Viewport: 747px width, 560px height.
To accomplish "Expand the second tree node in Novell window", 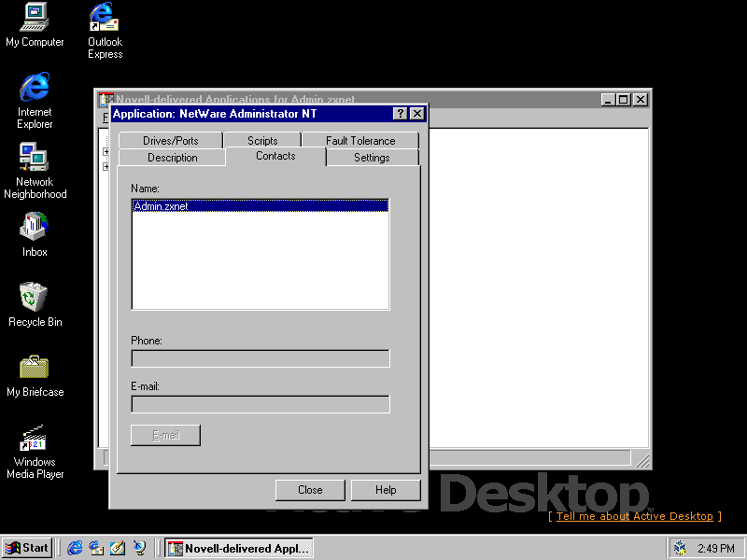I will pos(106,167).
